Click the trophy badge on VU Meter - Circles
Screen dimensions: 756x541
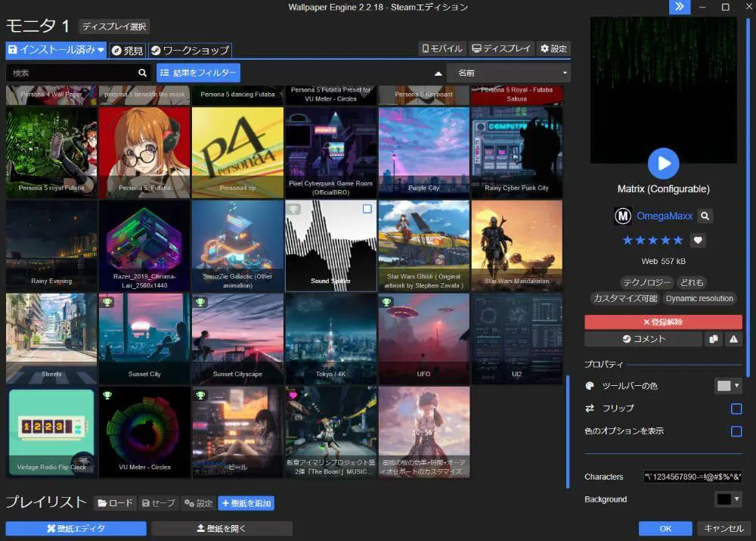click(107, 395)
